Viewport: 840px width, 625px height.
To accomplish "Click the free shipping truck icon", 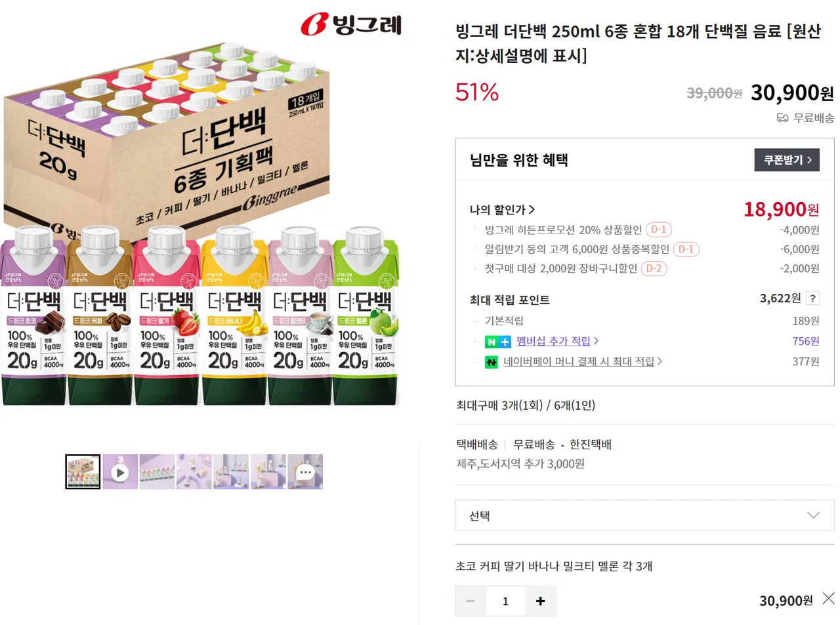I will (782, 118).
